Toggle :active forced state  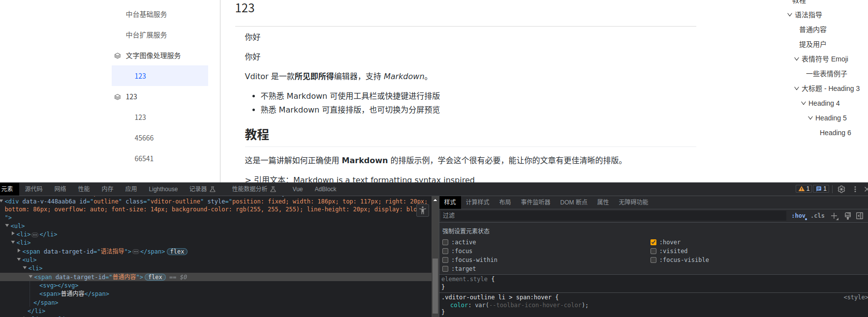click(445, 242)
